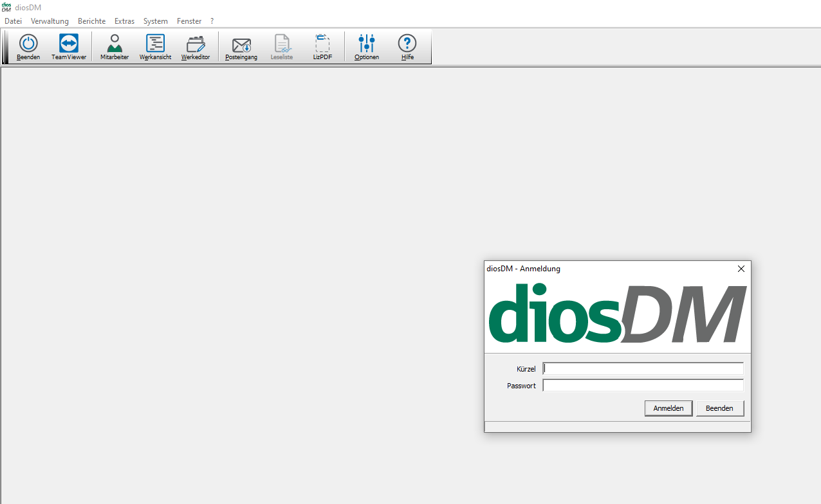Select the Werkeditor toolbar icon
Image resolution: width=821 pixels, height=504 pixels.
[196, 44]
